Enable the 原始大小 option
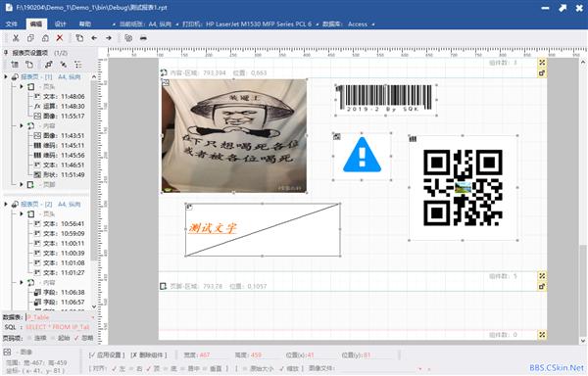 coord(259,368)
